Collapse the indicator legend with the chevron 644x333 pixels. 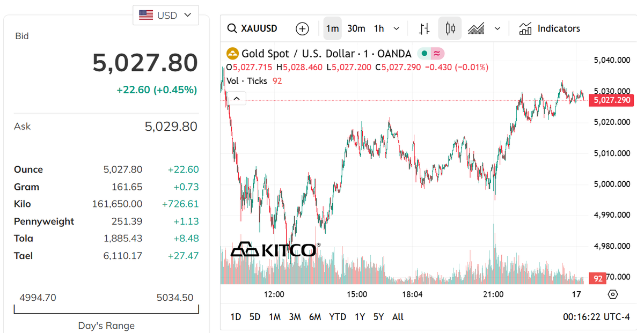(x=237, y=98)
